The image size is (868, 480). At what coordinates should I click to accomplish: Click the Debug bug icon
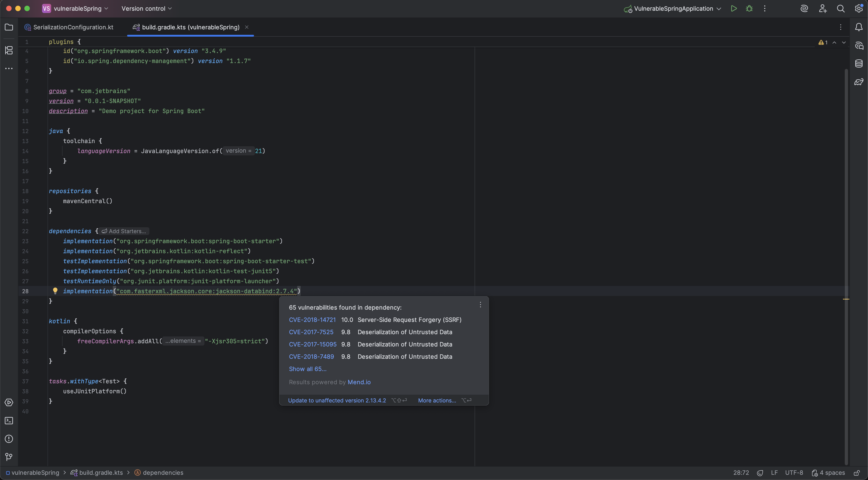point(749,9)
